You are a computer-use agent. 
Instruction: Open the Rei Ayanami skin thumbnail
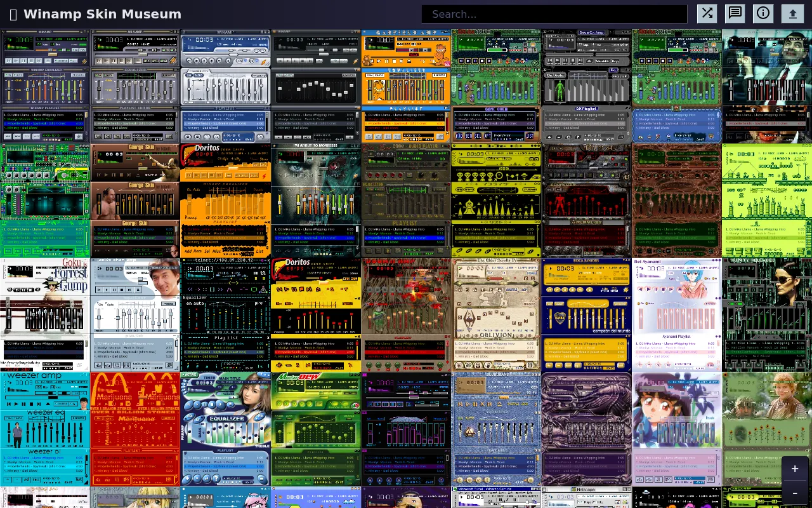[677, 314]
